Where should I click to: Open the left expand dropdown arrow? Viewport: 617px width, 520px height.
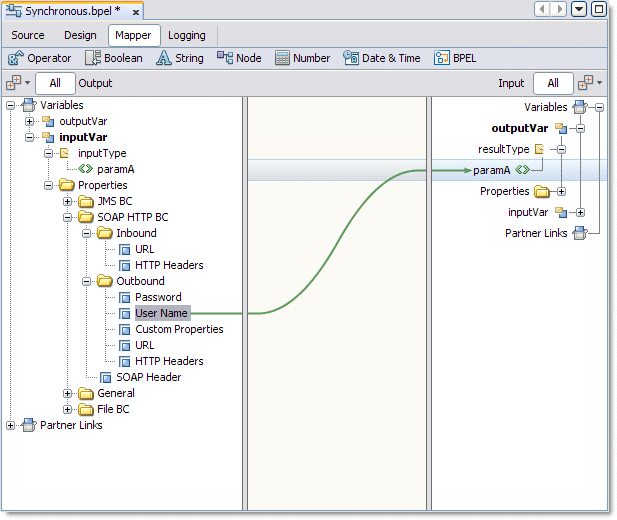click(27, 83)
